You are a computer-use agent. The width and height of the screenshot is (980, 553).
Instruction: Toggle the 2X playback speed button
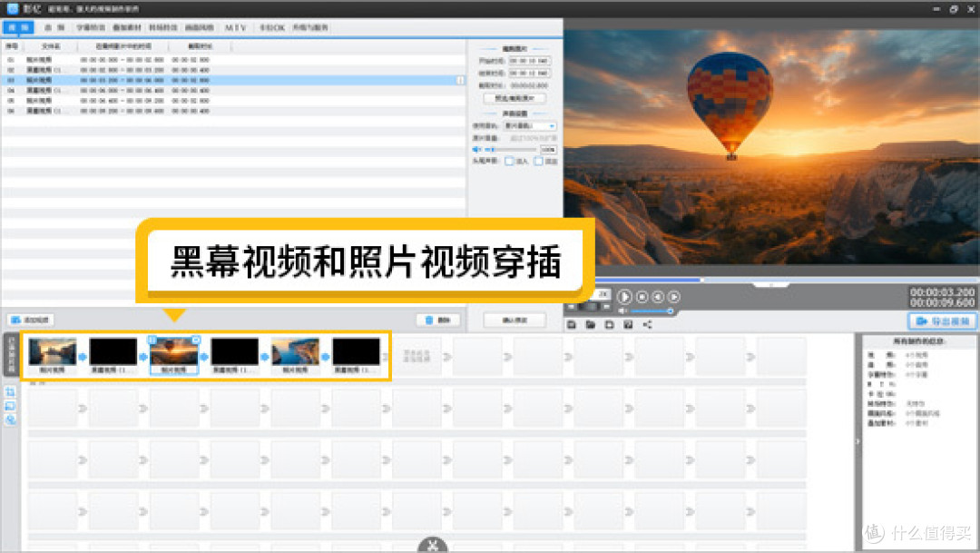603,293
